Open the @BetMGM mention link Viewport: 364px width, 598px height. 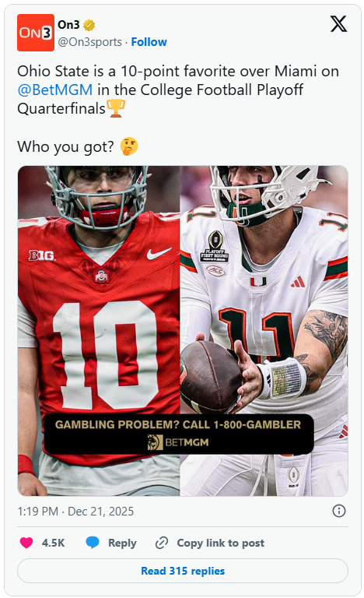point(55,90)
